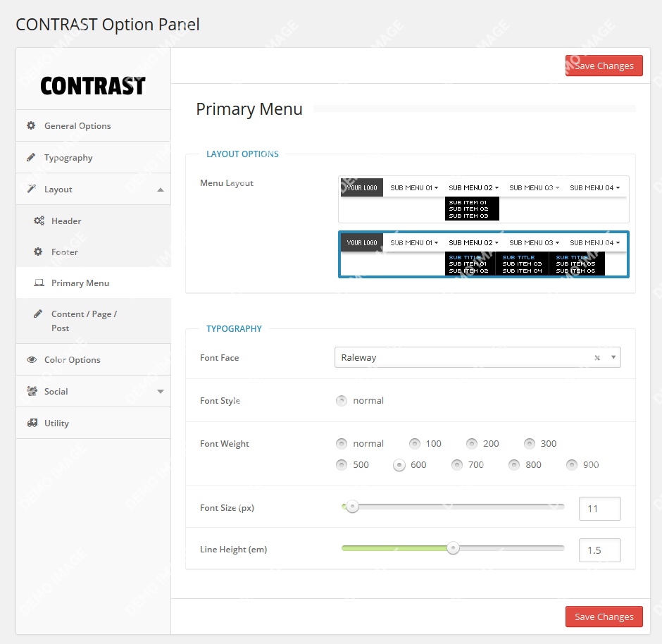Click the Font Size value input field
The height and width of the screenshot is (644, 662).
[599, 508]
